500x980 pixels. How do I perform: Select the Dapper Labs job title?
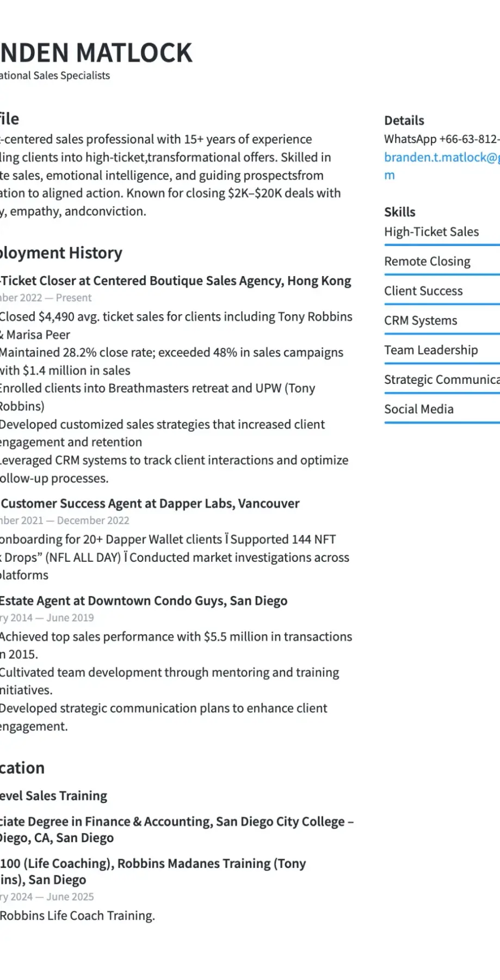pos(150,504)
